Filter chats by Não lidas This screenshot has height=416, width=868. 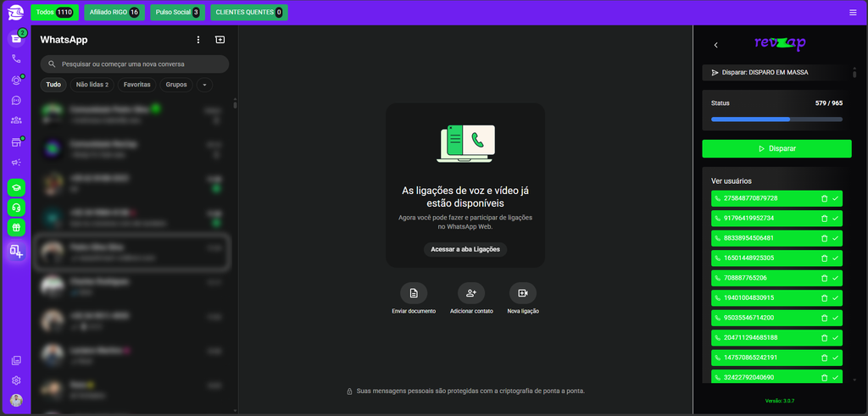click(92, 86)
